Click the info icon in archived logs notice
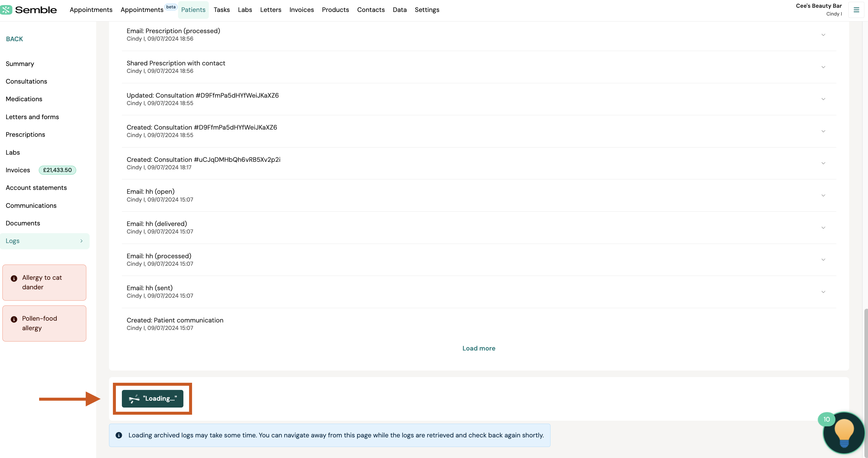 [x=119, y=435]
